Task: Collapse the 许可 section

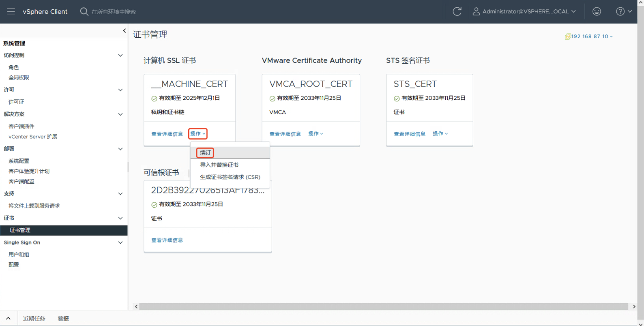Action: click(120, 90)
